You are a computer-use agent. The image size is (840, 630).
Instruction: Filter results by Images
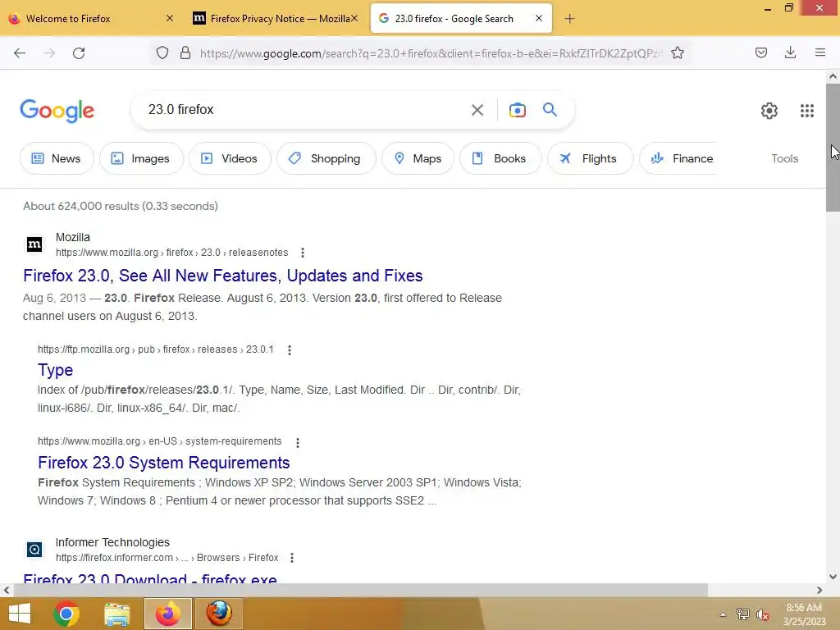click(x=141, y=158)
